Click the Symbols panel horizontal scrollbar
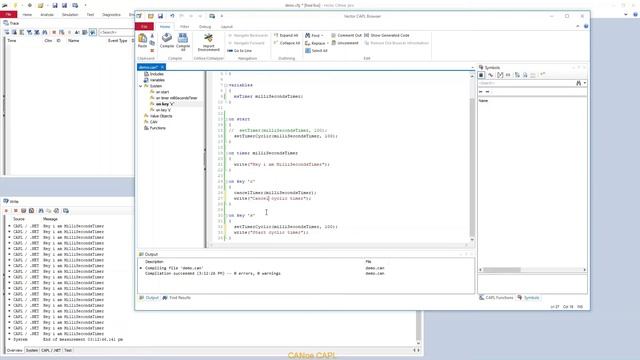Screen dimensions: 640x360 502,270
